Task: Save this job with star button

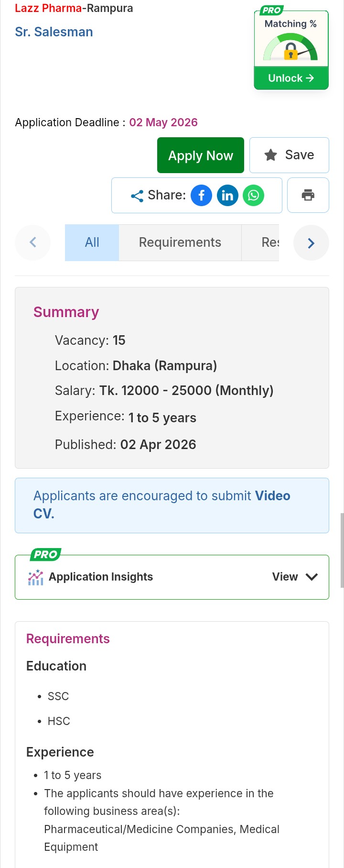Action: 289,155
